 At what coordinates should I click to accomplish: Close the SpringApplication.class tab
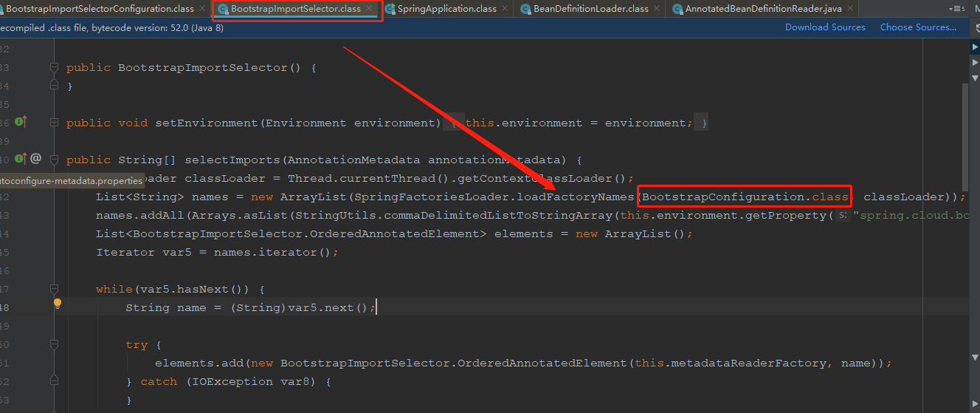(x=505, y=9)
